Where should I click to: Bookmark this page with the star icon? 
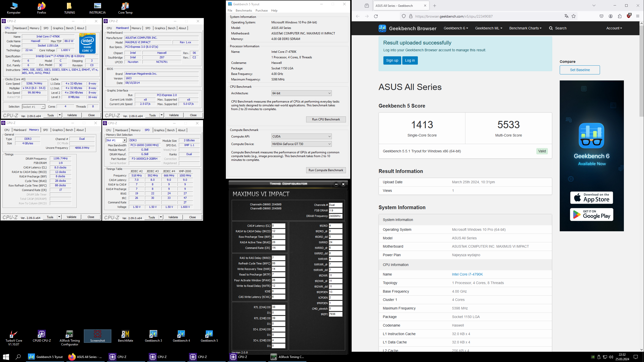tap(574, 16)
